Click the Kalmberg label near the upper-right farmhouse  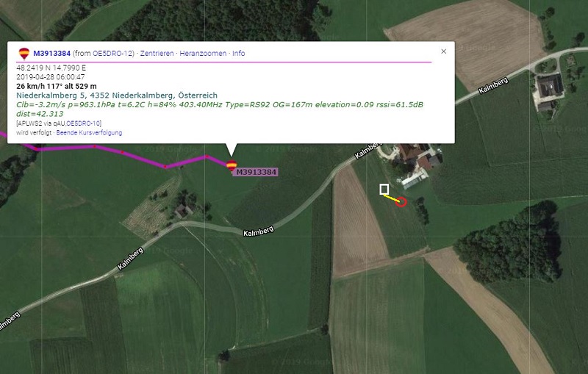tap(493, 85)
